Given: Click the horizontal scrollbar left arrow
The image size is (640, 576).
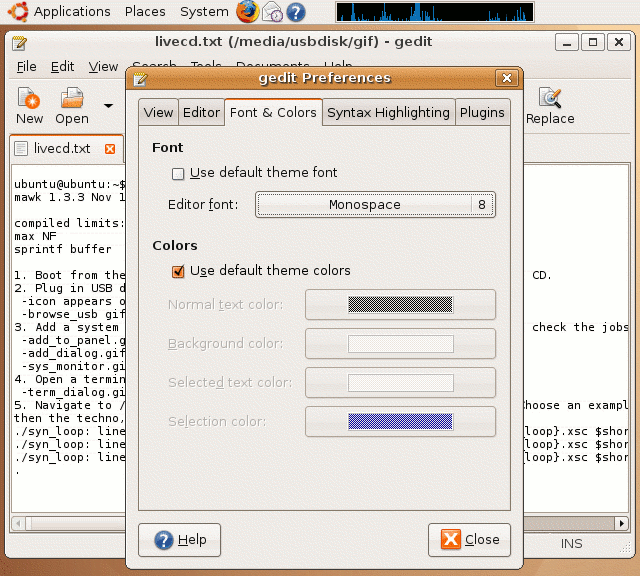Looking at the screenshot, I should (x=18, y=523).
